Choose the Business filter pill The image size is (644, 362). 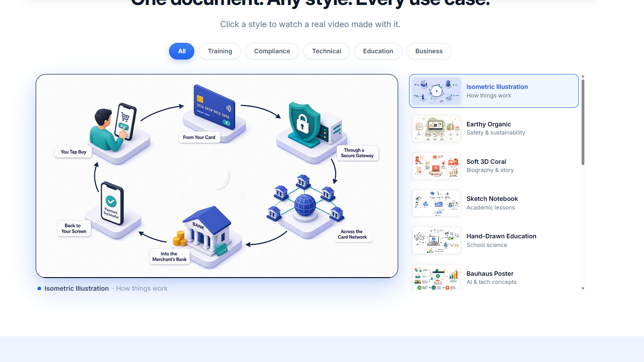[x=429, y=51]
